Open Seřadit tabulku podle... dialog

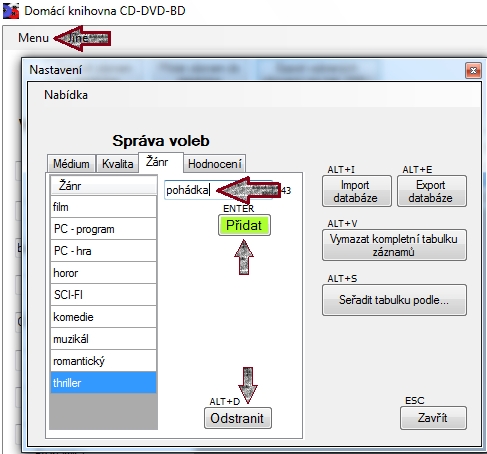point(394,300)
